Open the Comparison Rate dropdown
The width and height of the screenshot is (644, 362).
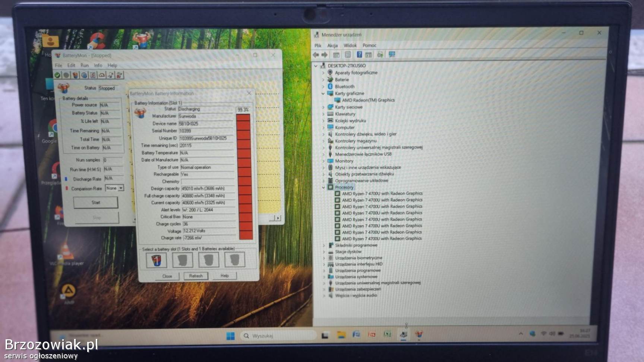tap(121, 188)
